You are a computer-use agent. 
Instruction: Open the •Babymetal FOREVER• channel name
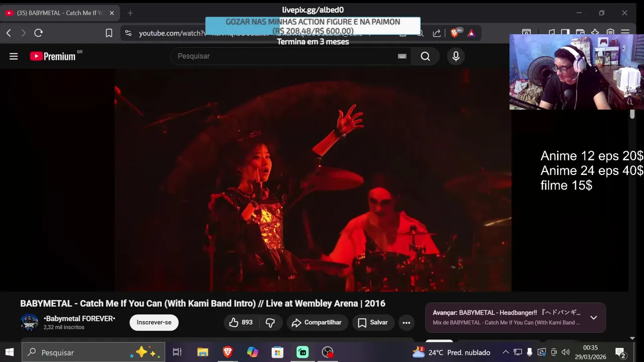pos(79,318)
